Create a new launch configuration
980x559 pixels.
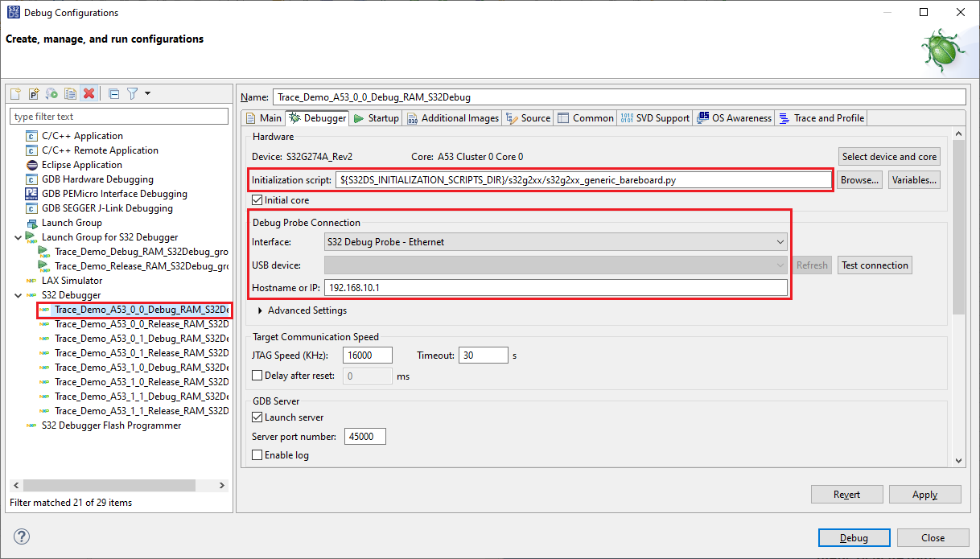pos(14,93)
